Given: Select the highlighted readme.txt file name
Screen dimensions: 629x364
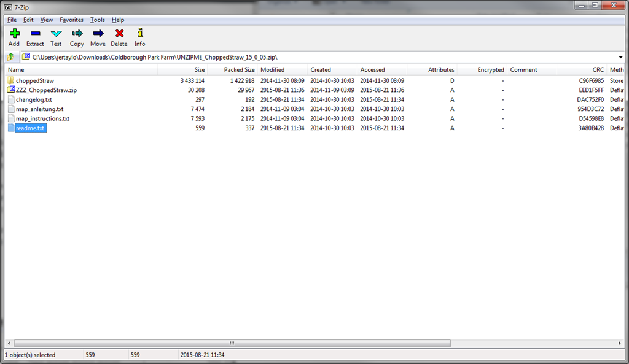Looking at the screenshot, I should coord(31,128).
